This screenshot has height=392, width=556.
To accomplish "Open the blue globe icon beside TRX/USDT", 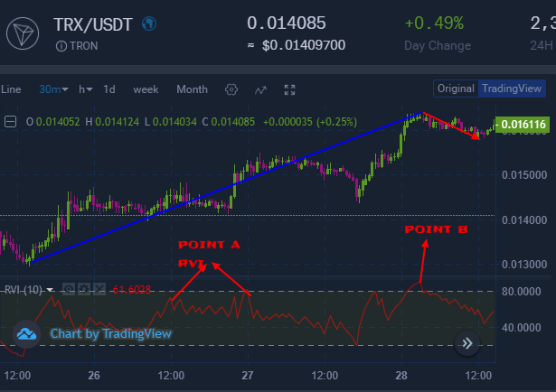I will (x=149, y=24).
